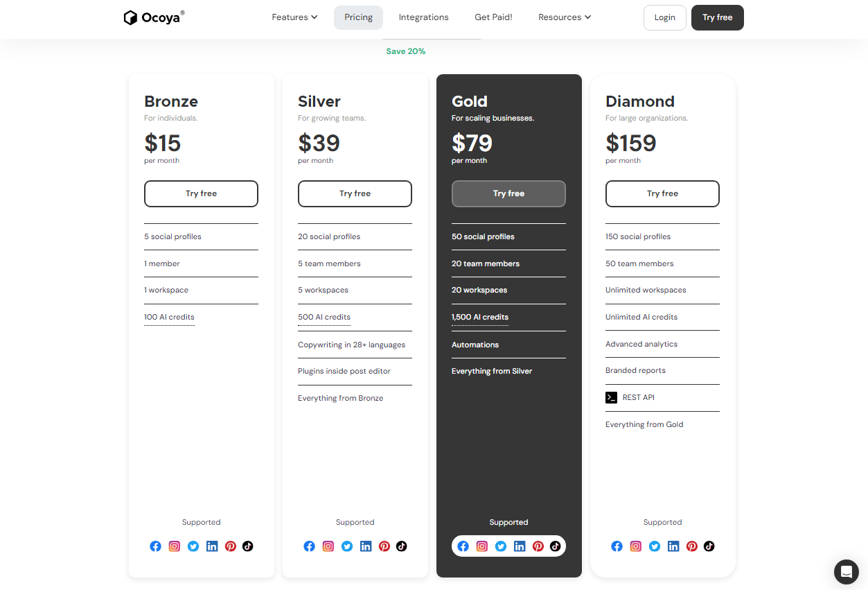Open the chat widget bubble icon

click(x=846, y=572)
